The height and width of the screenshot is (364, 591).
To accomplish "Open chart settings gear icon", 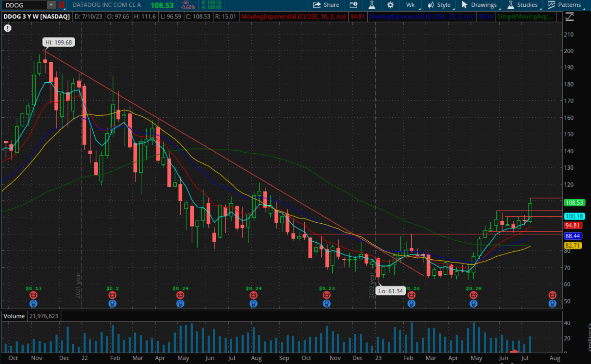I will (x=390, y=5).
